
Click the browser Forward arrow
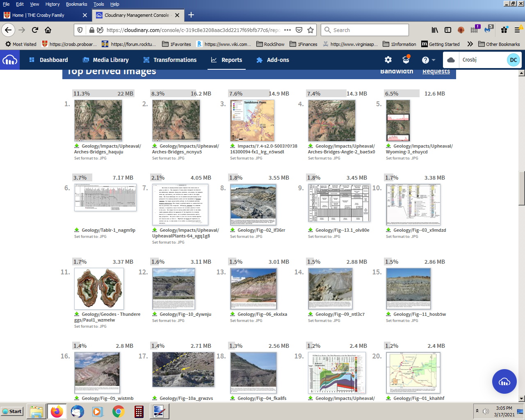coord(22,30)
